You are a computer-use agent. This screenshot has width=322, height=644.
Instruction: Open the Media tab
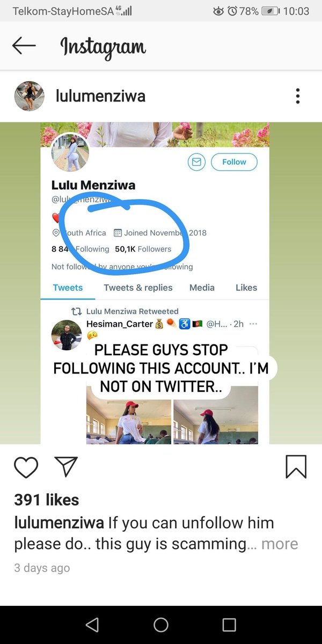[x=202, y=288]
